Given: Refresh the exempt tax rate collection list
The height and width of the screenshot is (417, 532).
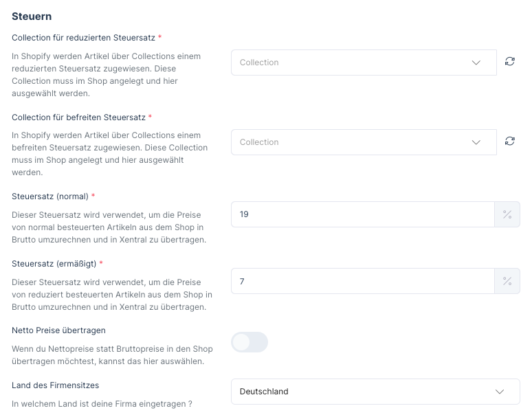Looking at the screenshot, I should coord(509,142).
